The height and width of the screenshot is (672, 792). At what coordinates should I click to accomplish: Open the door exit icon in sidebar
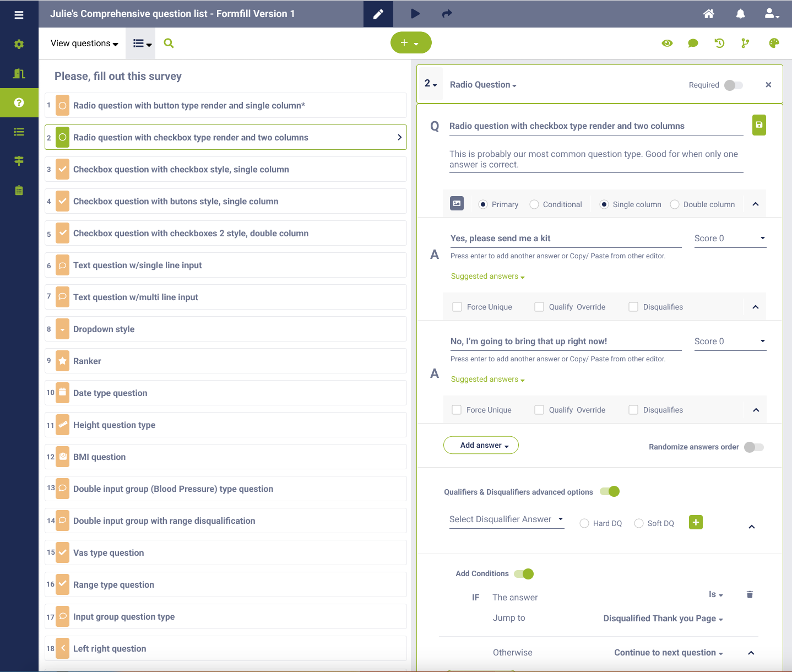[19, 73]
